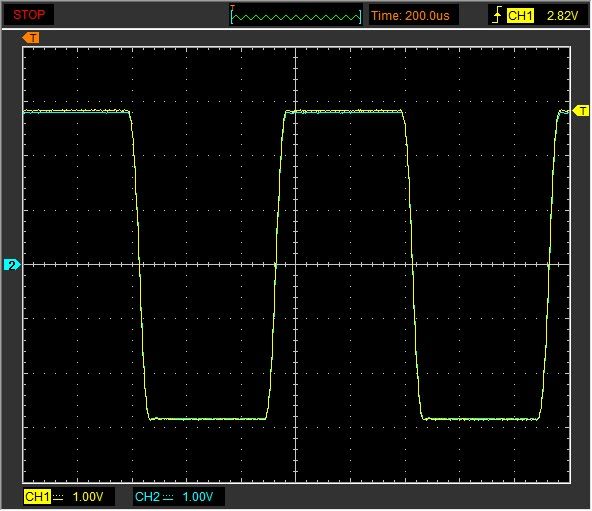Viewport: 592px width, 511px height.
Task: Click the CH2 1.00V vertical scale readout
Action: (x=197, y=497)
